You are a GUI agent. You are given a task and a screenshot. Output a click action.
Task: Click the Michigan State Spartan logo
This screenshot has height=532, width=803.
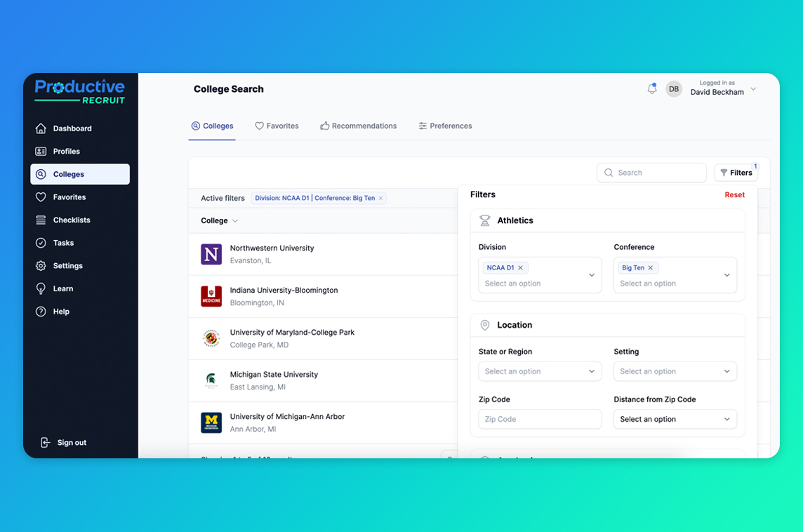coord(211,380)
